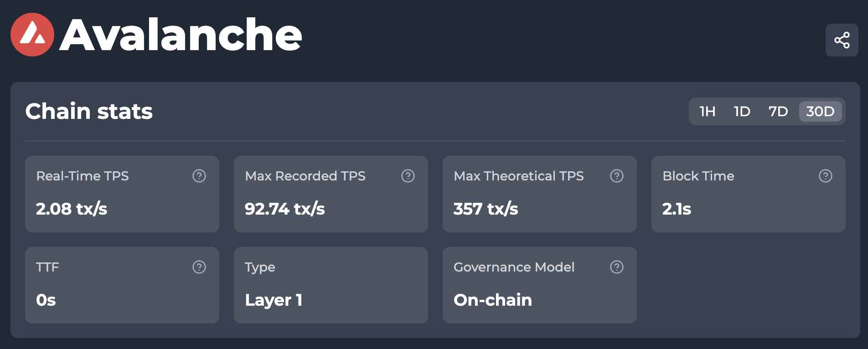
Task: Click the share icon button
Action: 842,40
